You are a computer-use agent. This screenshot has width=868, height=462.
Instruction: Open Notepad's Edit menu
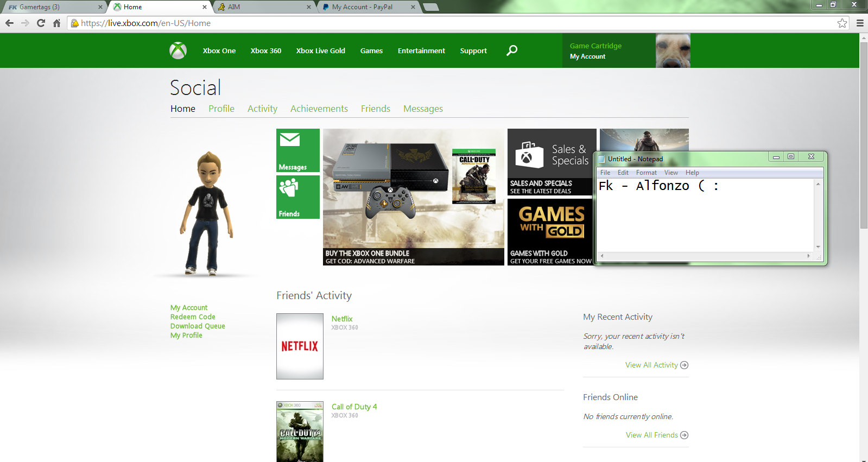(x=623, y=173)
